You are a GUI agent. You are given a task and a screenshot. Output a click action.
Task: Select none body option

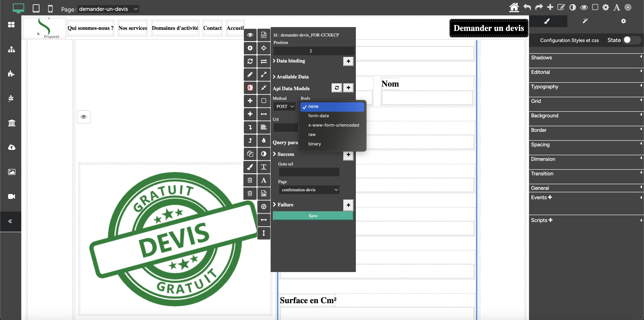point(332,107)
